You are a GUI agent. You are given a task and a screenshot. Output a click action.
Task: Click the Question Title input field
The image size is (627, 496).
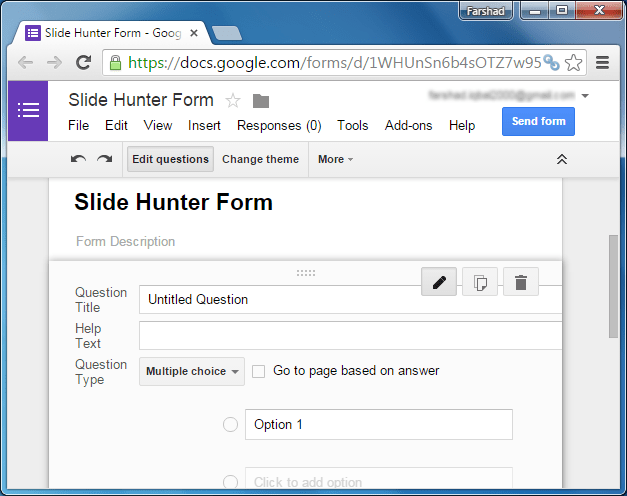pos(350,300)
